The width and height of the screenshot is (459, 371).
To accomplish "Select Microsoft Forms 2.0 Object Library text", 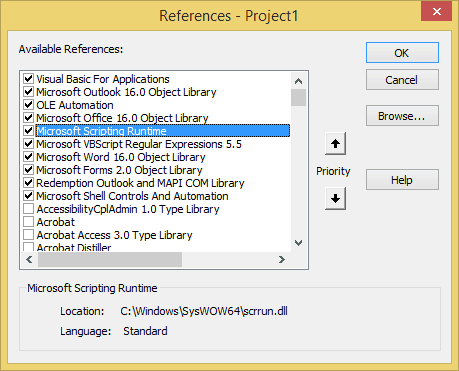I will click(119, 170).
